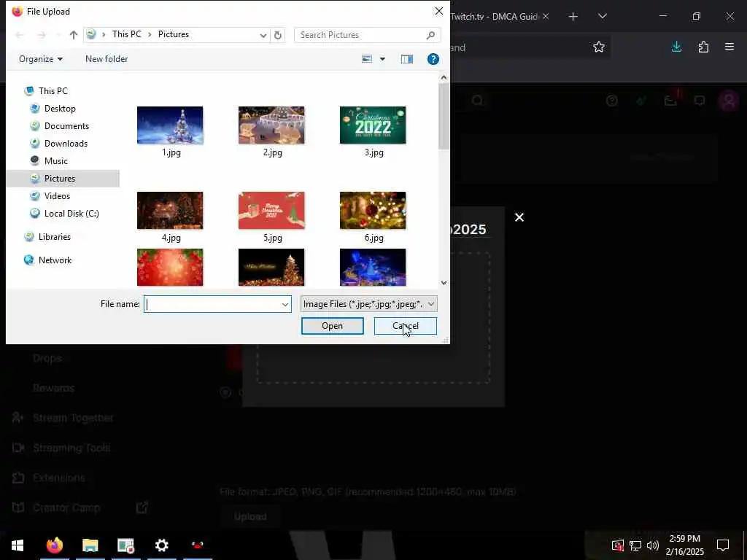747x560 pixels.
Task: Open Firefox list all tabs chevron
Action: [602, 16]
